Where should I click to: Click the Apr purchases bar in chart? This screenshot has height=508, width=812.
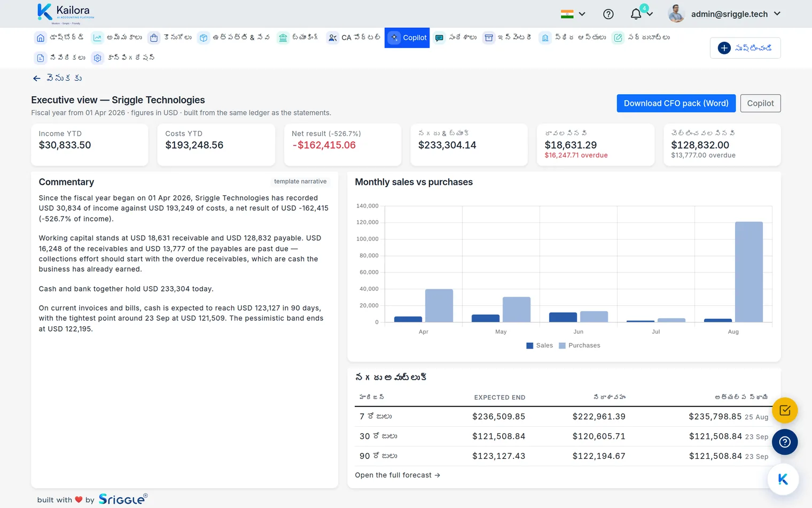coord(439,305)
